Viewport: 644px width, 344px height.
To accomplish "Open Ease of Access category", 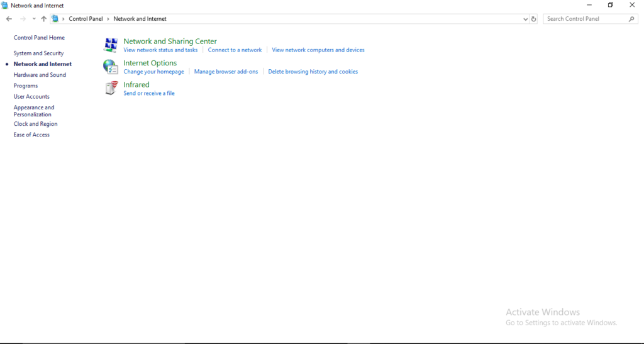I will [31, 135].
